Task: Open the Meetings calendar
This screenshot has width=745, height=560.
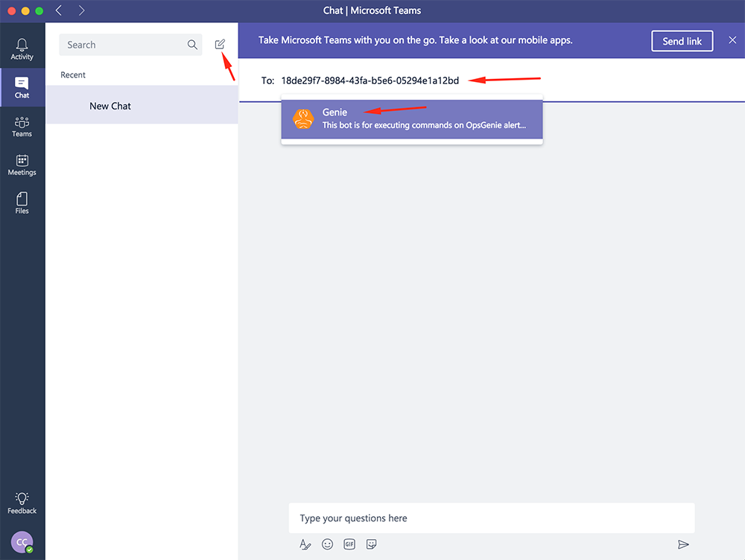Action: (x=22, y=165)
